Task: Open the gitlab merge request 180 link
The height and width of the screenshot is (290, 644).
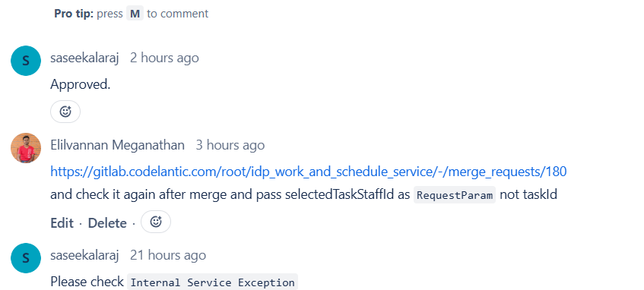Action: [309, 172]
